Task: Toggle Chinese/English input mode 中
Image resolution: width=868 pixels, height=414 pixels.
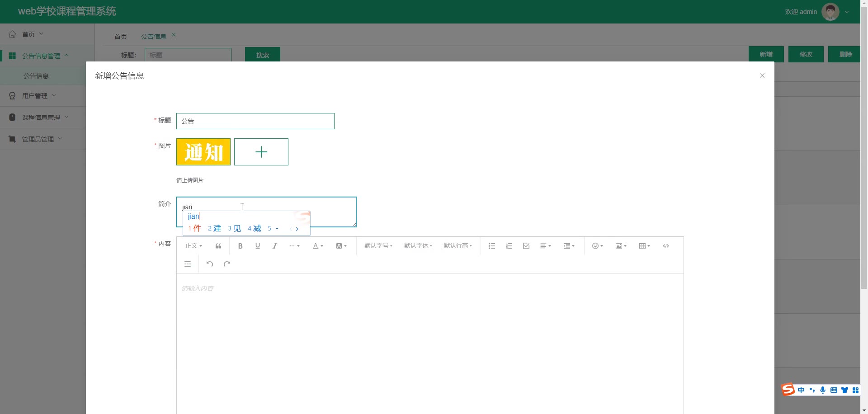Action: 801,390
